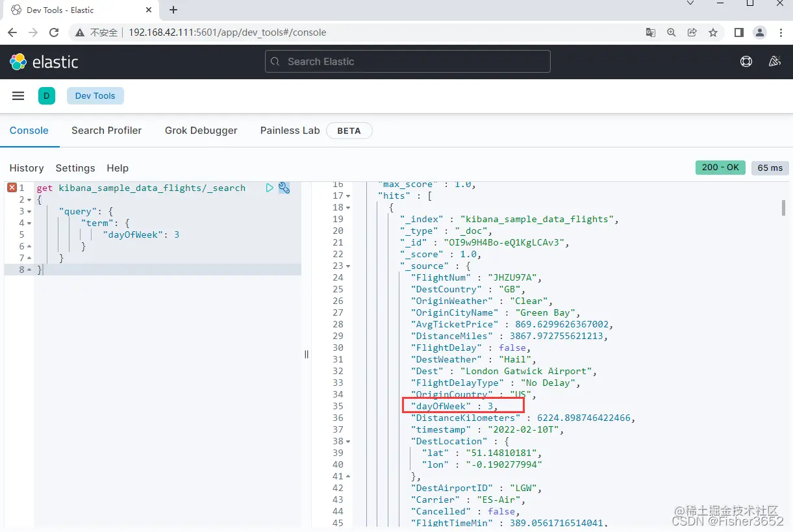Open the History menu
Screen dimensions: 793x532
[x=27, y=168]
